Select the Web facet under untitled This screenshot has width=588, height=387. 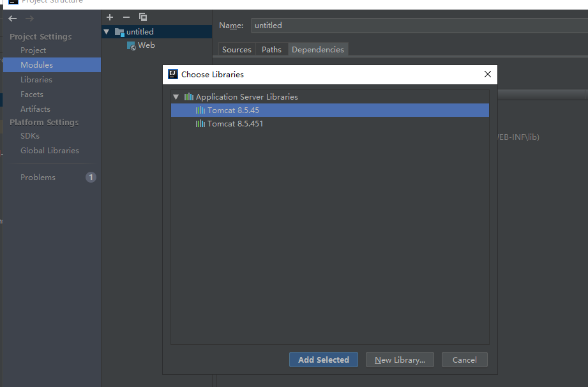(157, 45)
